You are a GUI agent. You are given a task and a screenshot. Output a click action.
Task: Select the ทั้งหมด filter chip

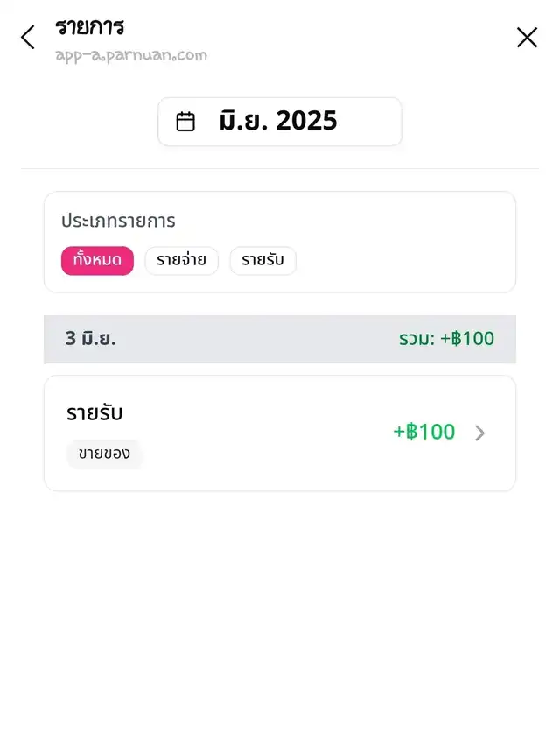(97, 261)
